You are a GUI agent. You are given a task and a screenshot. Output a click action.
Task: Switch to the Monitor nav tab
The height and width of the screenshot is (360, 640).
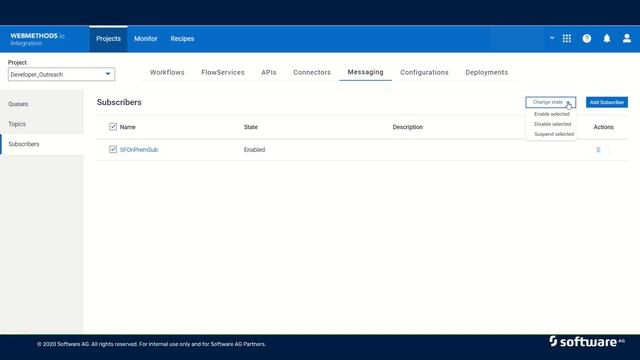tap(145, 39)
